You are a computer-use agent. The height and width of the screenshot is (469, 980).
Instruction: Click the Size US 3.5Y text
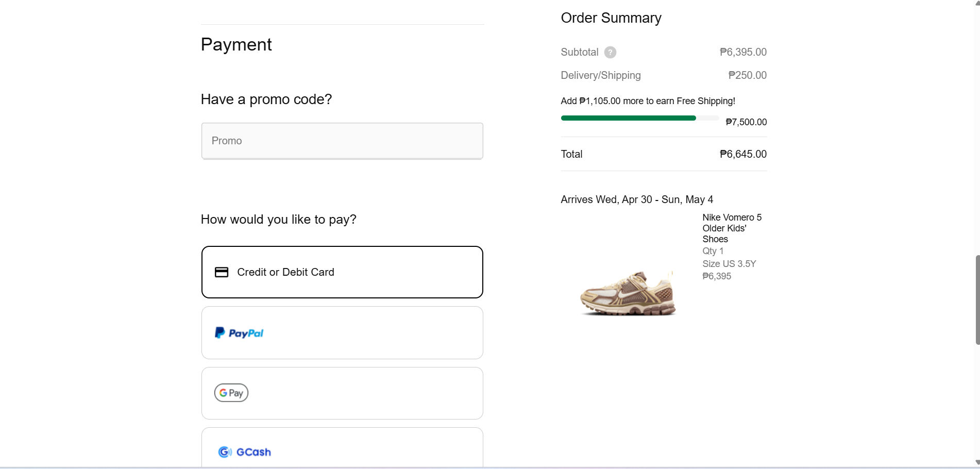click(729, 264)
